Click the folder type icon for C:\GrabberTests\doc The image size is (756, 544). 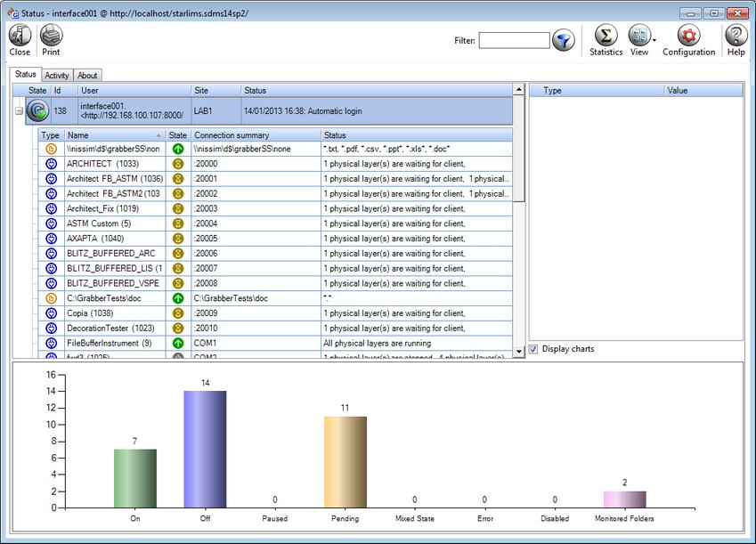tap(51, 298)
